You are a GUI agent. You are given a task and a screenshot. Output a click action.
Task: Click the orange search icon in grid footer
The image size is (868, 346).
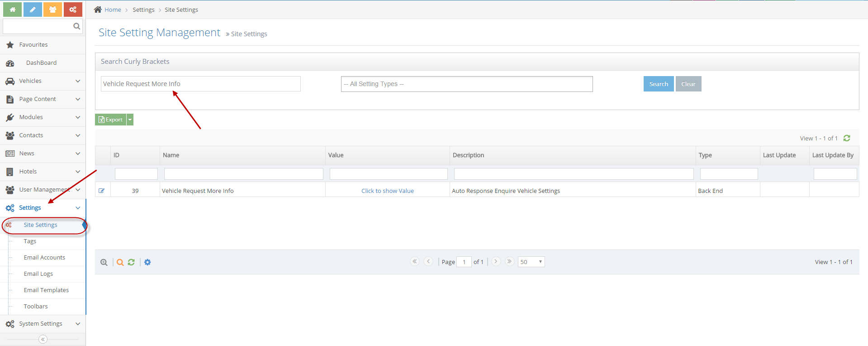click(x=120, y=262)
